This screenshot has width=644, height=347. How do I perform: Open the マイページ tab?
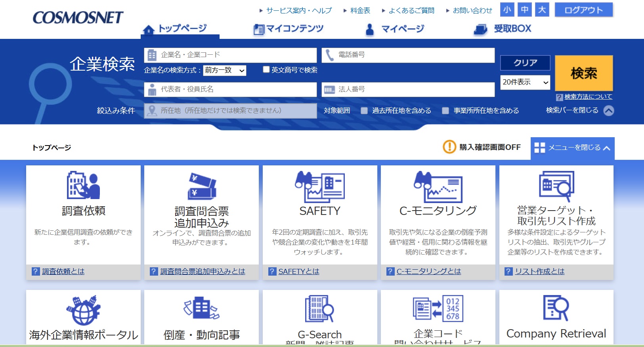(x=395, y=29)
